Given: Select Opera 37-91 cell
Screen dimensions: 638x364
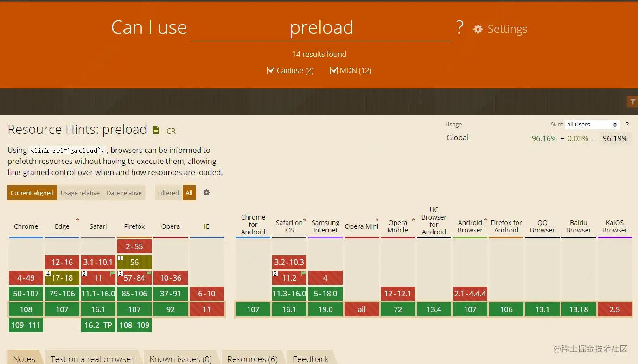Looking at the screenshot, I should 171,294.
